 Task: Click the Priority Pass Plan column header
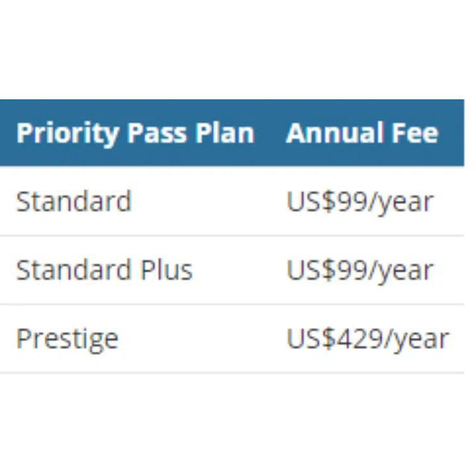[x=135, y=134]
